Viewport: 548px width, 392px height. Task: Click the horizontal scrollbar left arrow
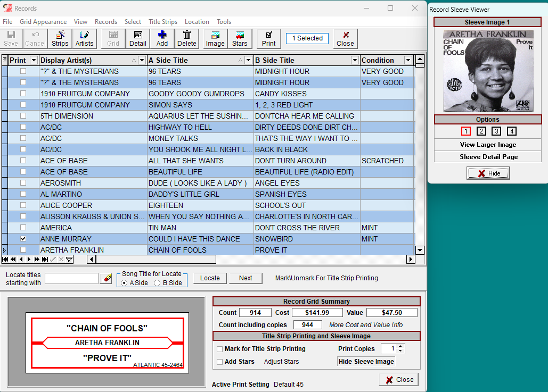(x=92, y=260)
